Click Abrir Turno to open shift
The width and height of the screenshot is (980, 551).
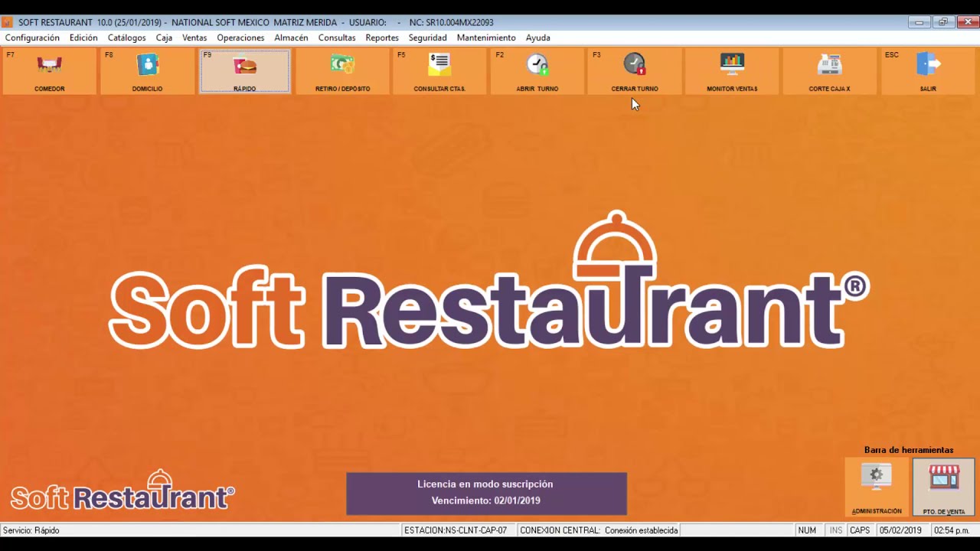tap(537, 71)
